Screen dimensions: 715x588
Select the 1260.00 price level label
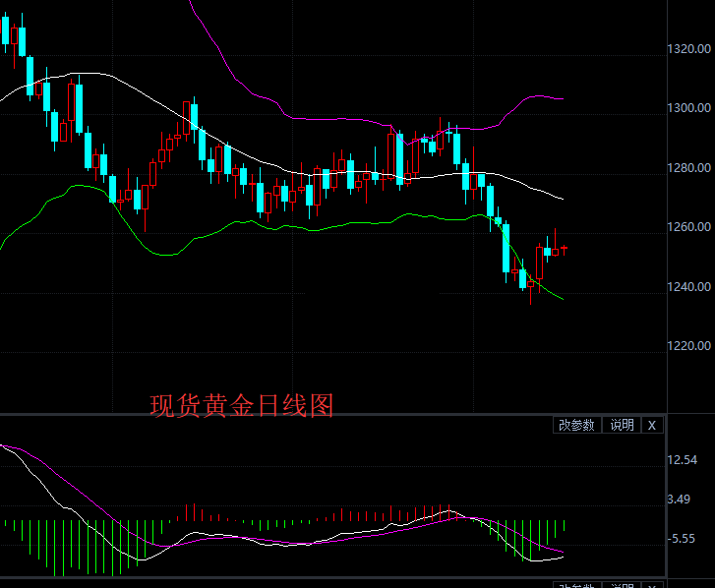coord(688,227)
